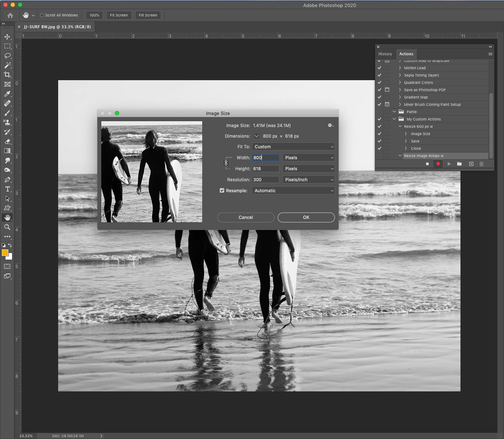Viewport: 504px width, 439px height.
Task: Select the JJ-SURF BW.jpg document tab
Action: tap(57, 27)
